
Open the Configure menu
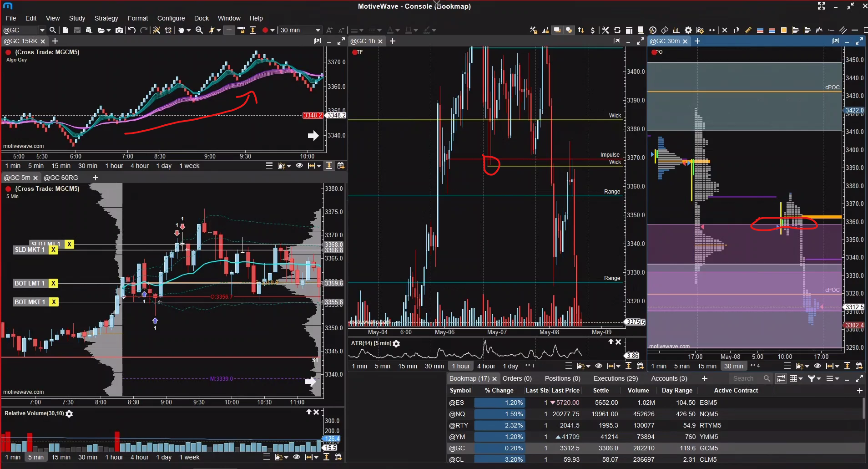[171, 18]
